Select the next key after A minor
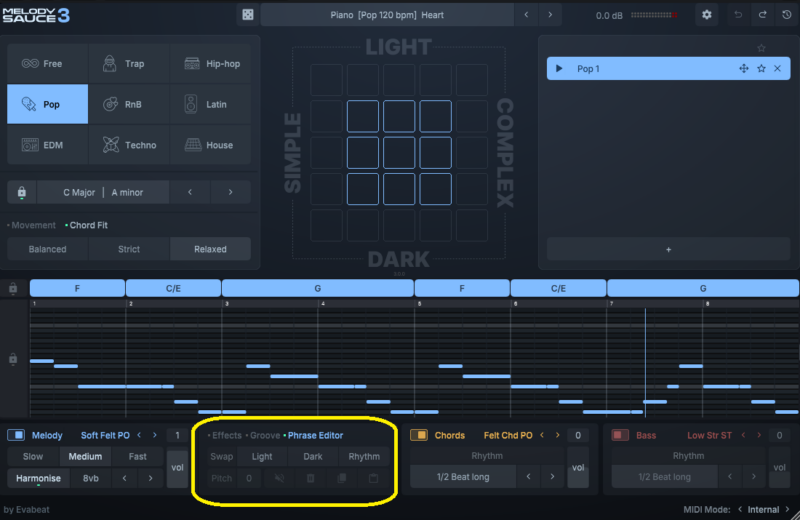The image size is (800, 520). coord(230,192)
